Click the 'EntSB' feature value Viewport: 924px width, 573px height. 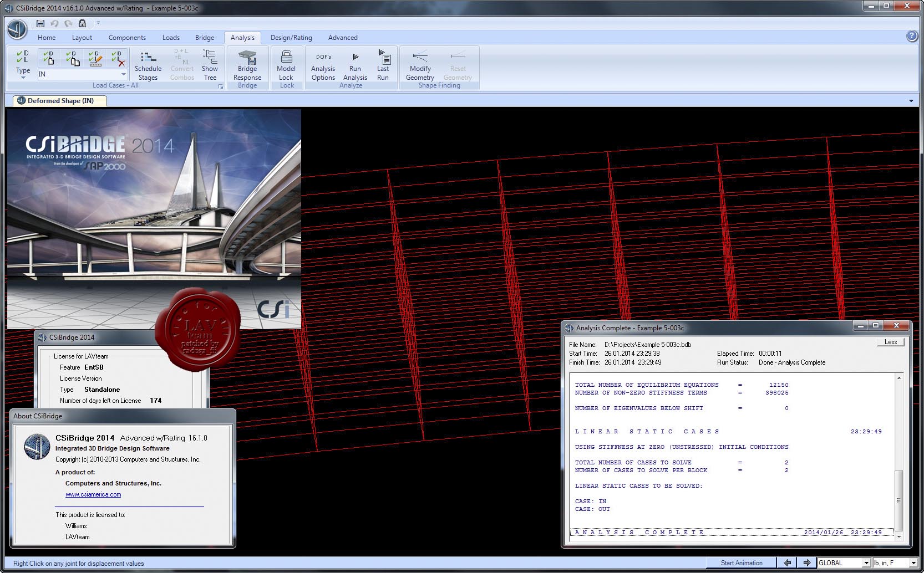(x=94, y=367)
